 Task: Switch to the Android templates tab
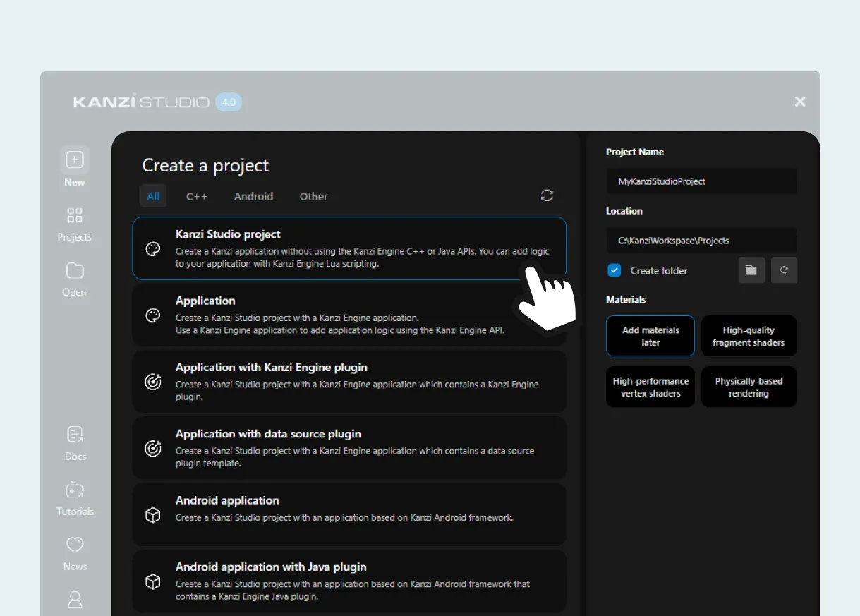click(x=253, y=196)
